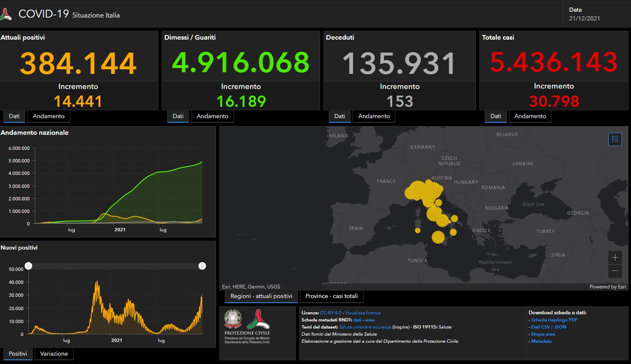631x364 pixels.
Task: Click the COVID-19 header logo icon
Action: tap(6, 15)
